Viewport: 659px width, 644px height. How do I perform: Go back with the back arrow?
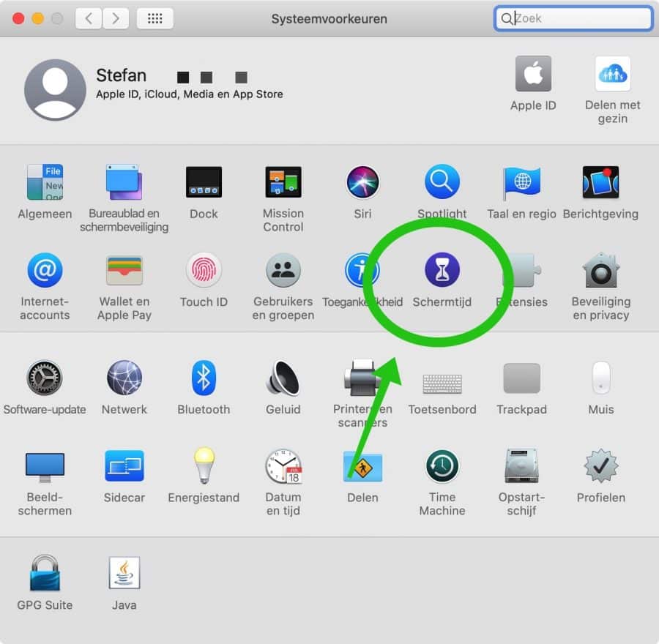click(x=89, y=18)
